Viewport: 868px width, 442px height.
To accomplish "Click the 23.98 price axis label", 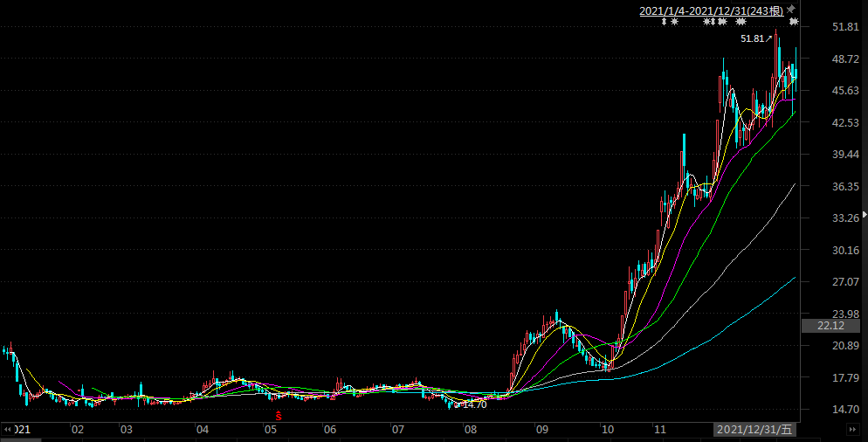I will pos(845,314).
